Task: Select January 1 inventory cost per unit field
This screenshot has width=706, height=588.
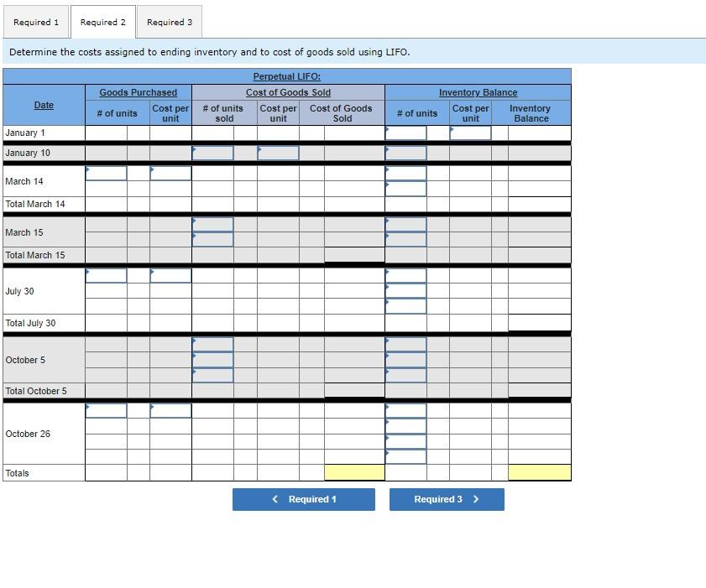Action: pyautogui.click(x=470, y=133)
